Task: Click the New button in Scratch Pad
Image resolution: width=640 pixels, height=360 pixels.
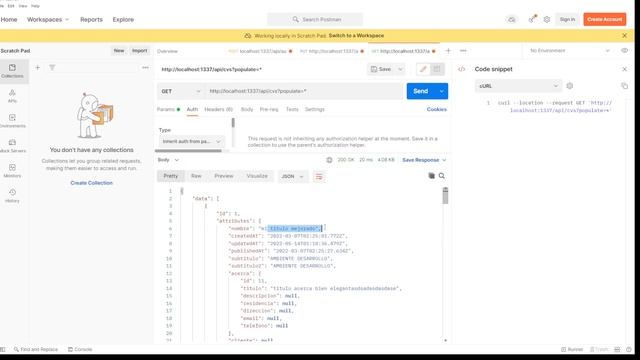Action: pos(119,51)
